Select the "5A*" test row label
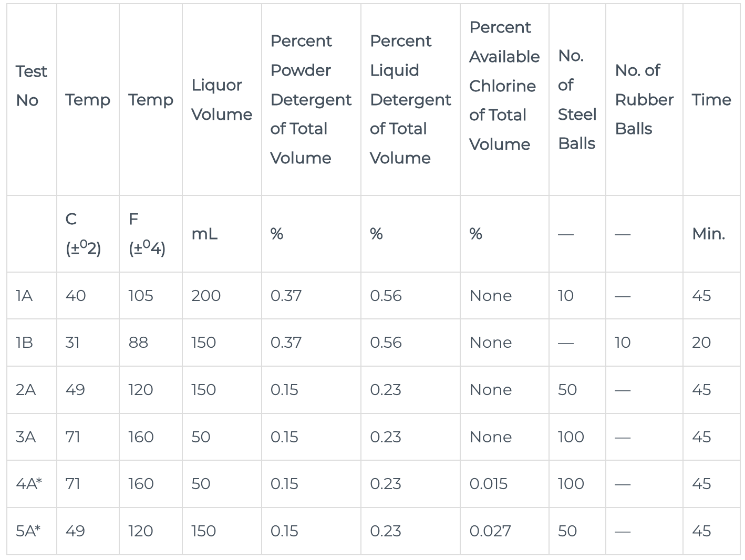 click(28, 531)
